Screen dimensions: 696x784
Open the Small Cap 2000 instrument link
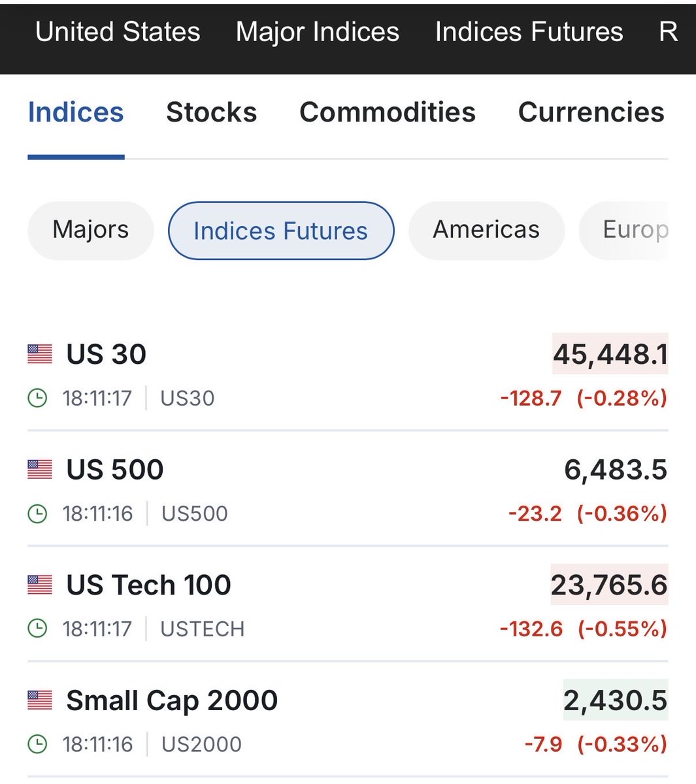click(172, 700)
